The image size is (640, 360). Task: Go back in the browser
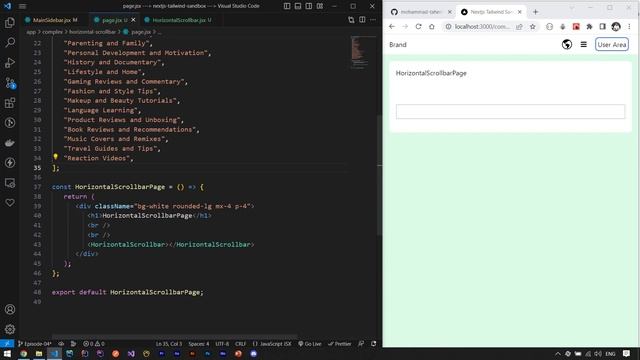click(392, 27)
